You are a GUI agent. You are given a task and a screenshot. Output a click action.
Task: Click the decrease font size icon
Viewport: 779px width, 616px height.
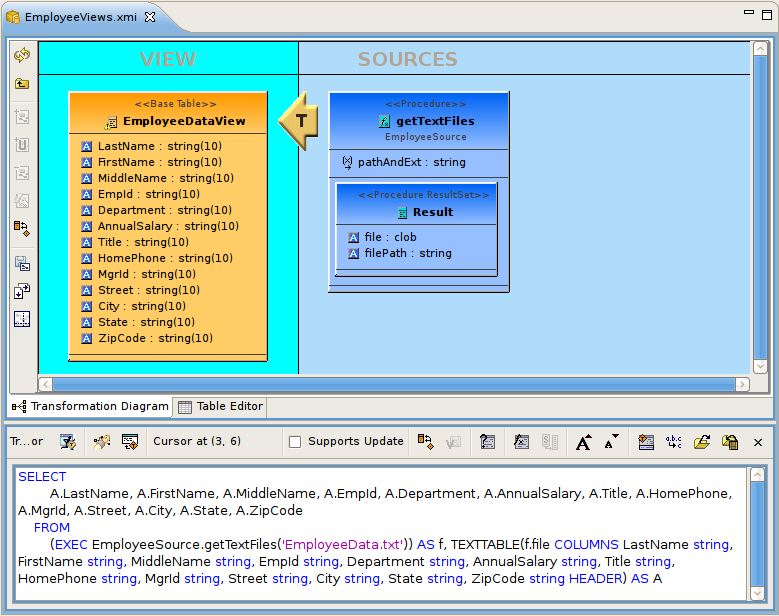click(x=612, y=441)
